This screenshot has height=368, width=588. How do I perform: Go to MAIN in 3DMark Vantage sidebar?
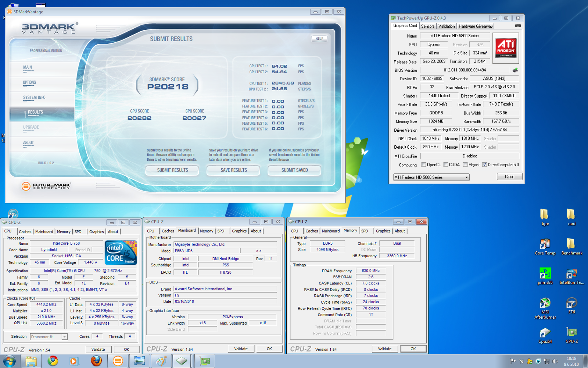28,67
